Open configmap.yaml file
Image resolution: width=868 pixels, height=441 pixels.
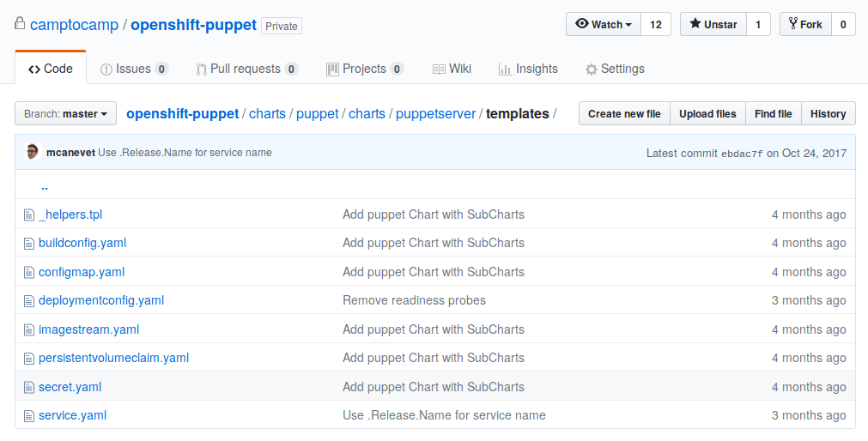pos(82,272)
